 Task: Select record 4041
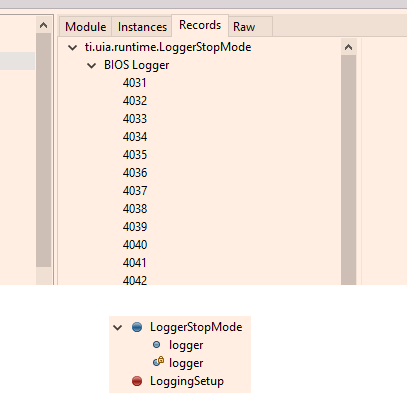coord(135,263)
